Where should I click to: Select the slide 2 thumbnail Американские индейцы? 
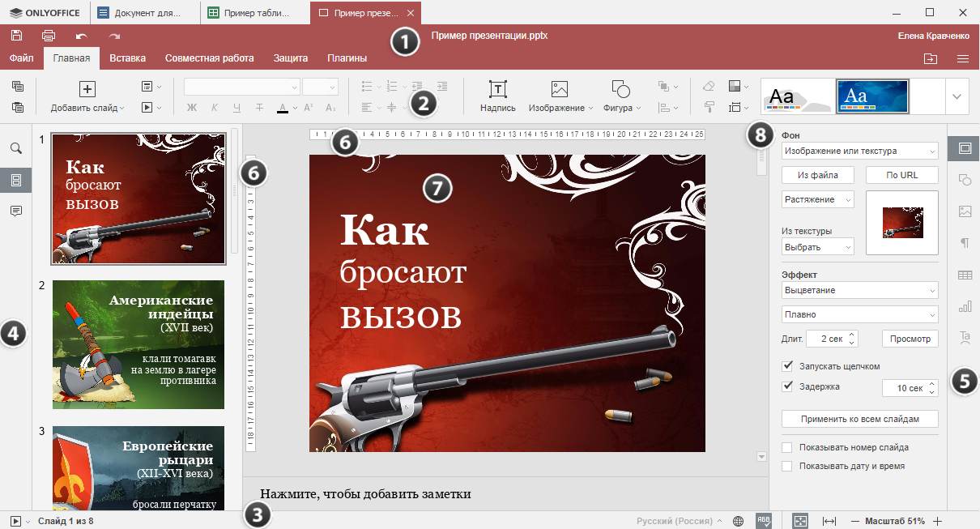click(138, 344)
